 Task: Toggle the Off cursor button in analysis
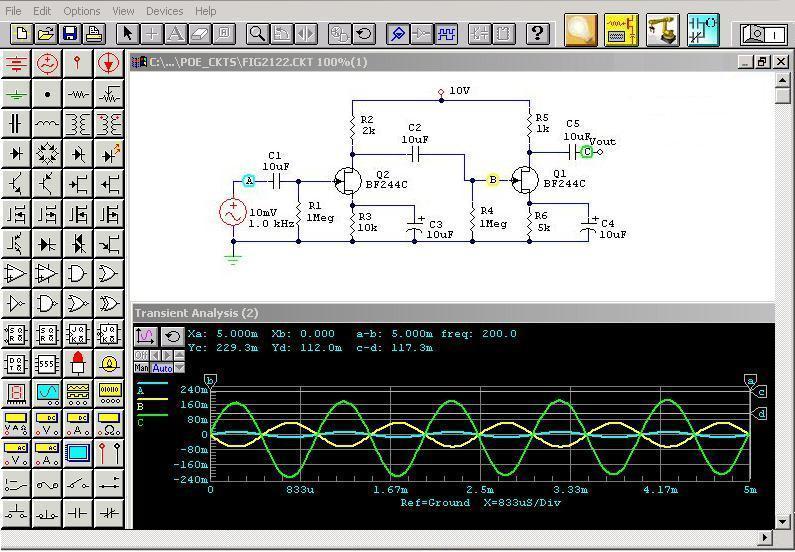point(140,356)
